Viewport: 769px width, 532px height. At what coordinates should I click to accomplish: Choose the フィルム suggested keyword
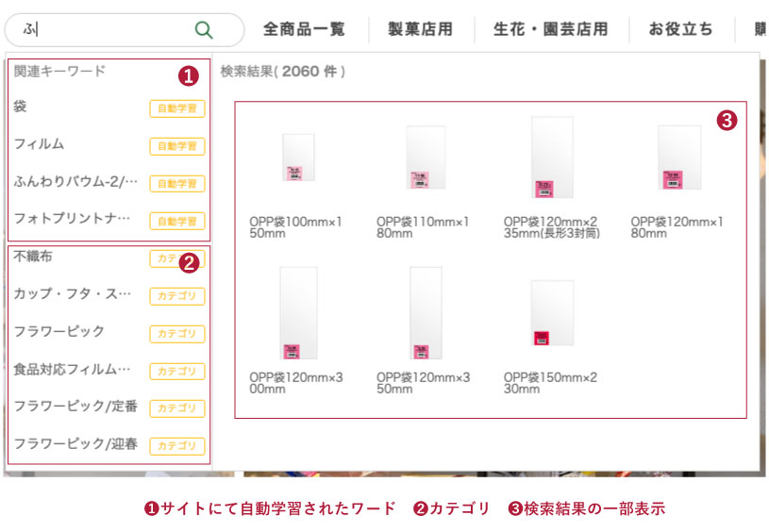pos(39,145)
